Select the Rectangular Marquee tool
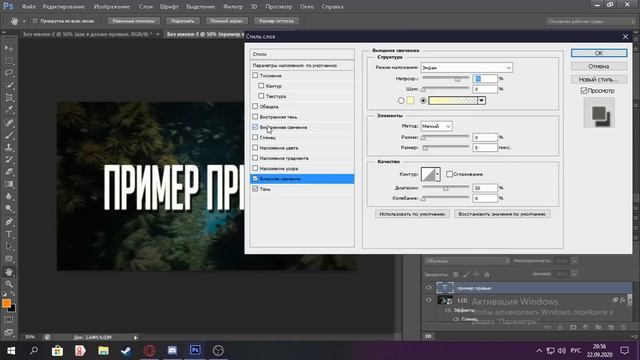The height and width of the screenshot is (360, 640). pyautogui.click(x=9, y=60)
